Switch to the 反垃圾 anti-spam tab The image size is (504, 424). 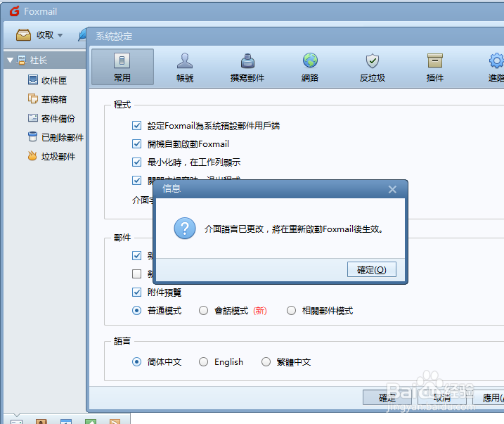373,67
